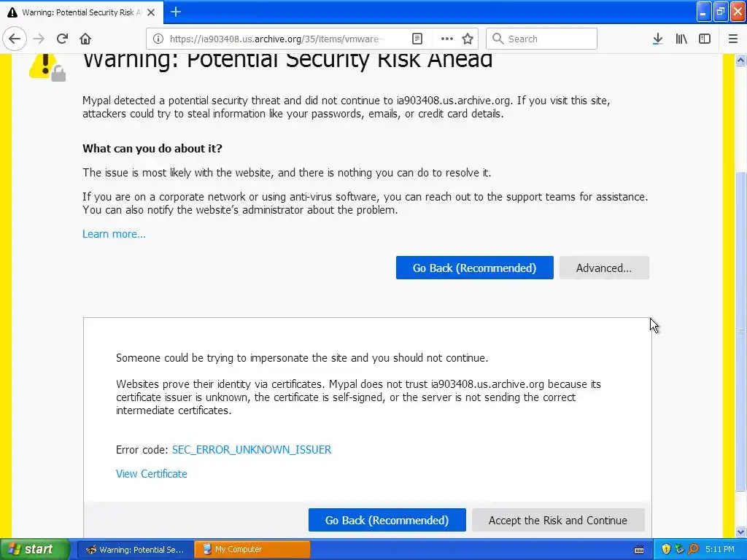The width and height of the screenshot is (747, 560).
Task: Reload the current page
Action: click(63, 39)
